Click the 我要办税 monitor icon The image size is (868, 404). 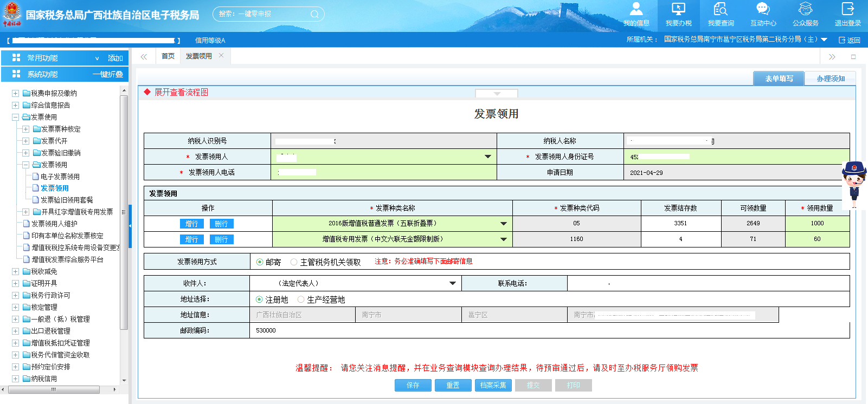click(678, 10)
